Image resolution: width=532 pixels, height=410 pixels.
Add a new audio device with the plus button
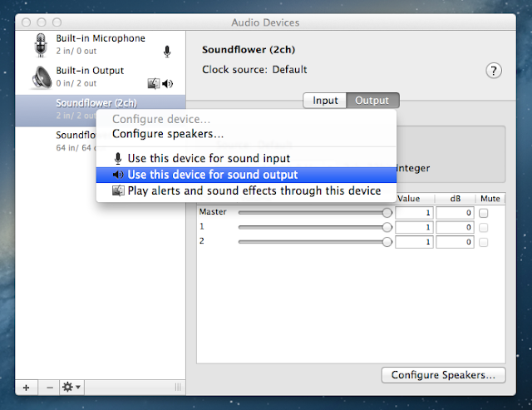coord(26,388)
